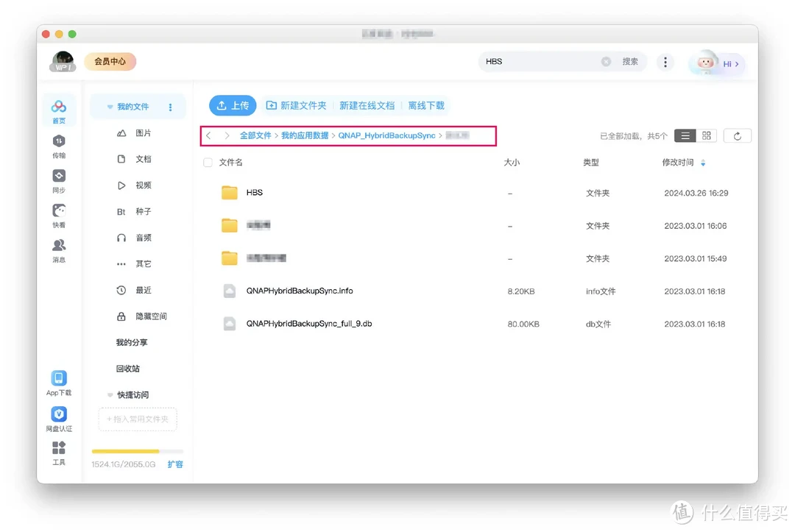Open the three-dot more options menu

(x=665, y=62)
